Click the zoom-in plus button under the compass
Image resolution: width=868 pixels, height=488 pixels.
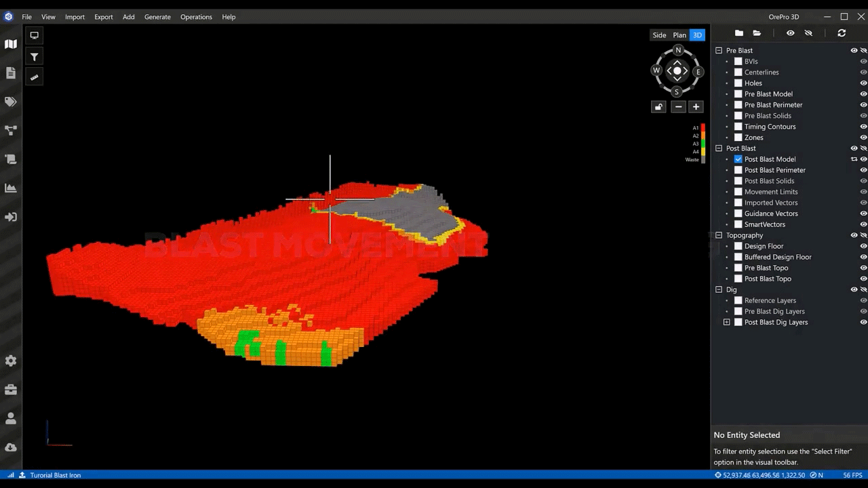click(x=695, y=106)
